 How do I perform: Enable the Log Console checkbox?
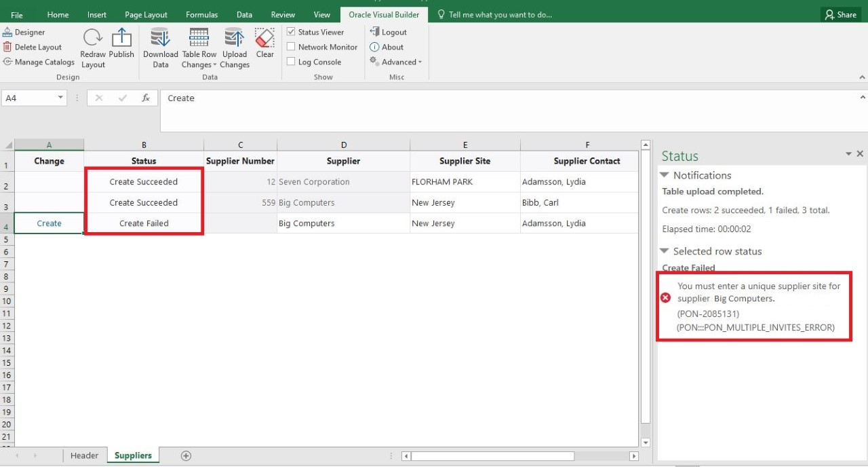point(291,62)
